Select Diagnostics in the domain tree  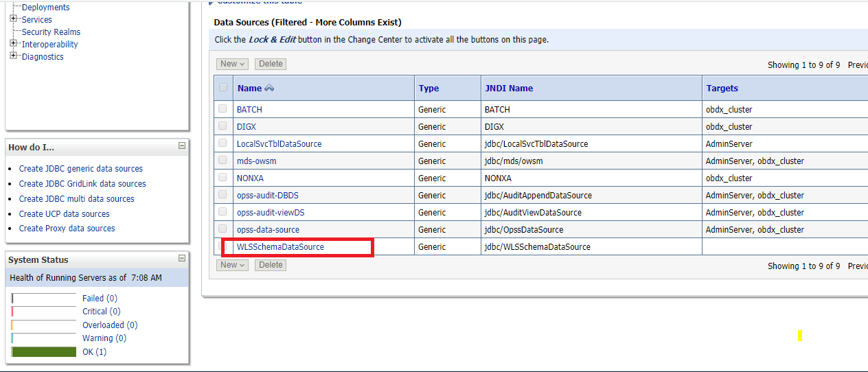43,57
